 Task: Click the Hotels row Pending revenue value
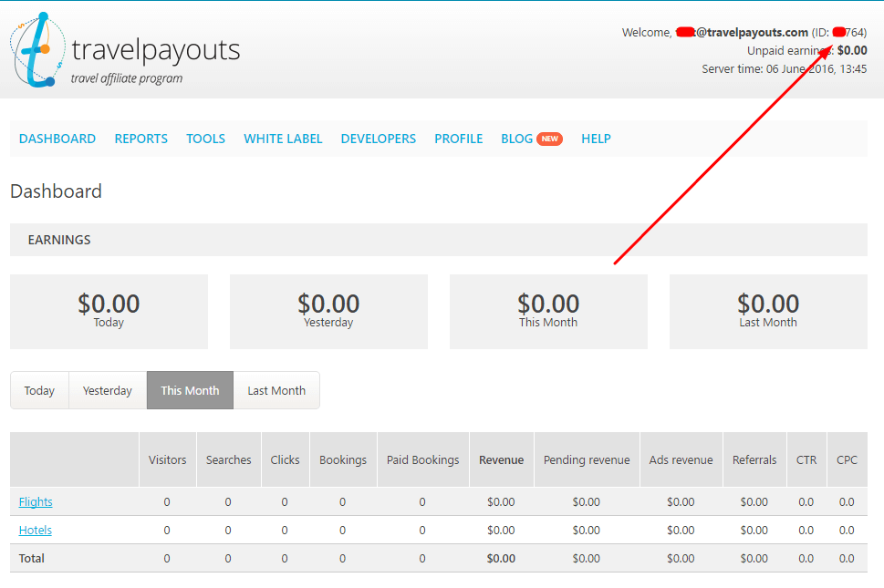tap(587, 530)
